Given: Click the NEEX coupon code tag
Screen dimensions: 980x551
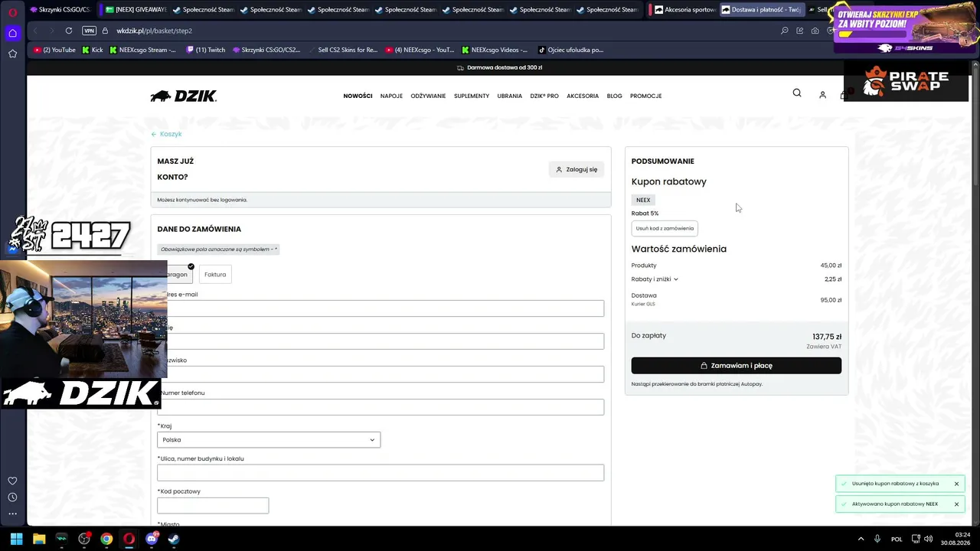Looking at the screenshot, I should pos(643,200).
